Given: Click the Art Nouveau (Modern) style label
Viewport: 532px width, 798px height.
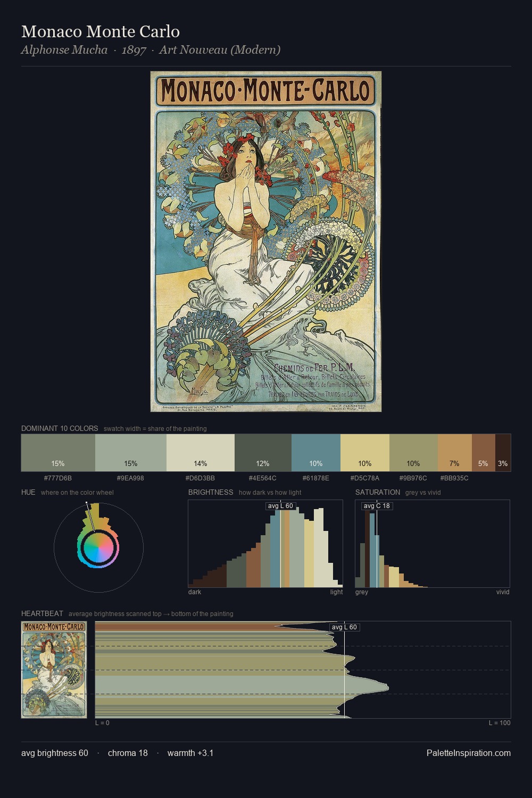Looking at the screenshot, I should pos(220,50).
